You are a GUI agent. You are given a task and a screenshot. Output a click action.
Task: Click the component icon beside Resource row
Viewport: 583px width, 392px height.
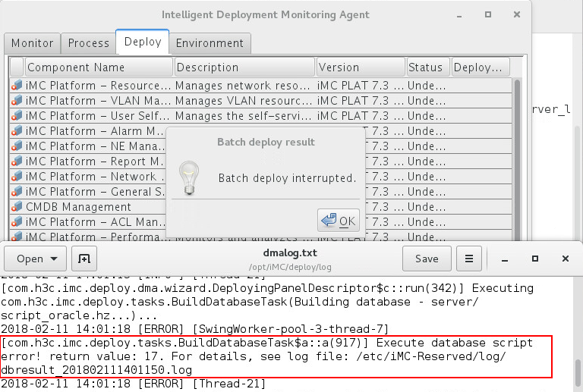coord(17,86)
